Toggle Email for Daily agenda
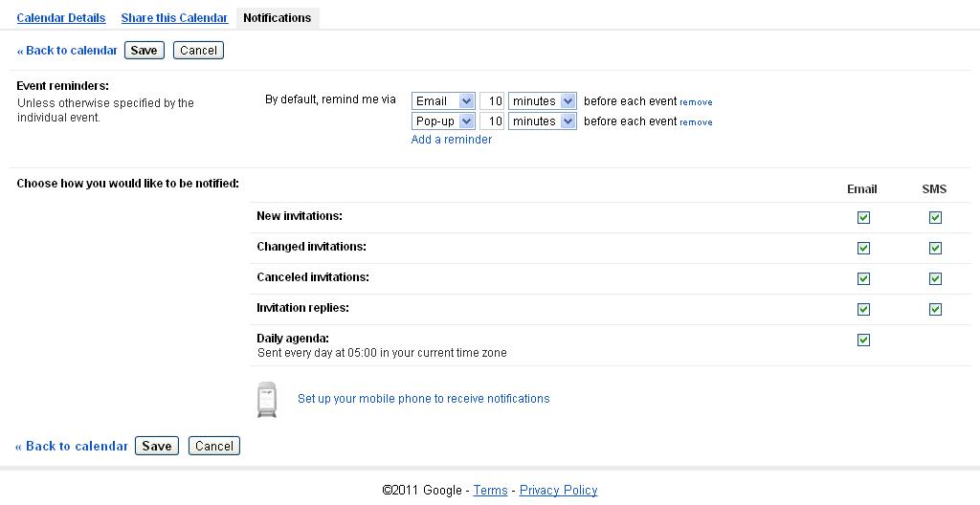980x505 pixels. point(863,340)
